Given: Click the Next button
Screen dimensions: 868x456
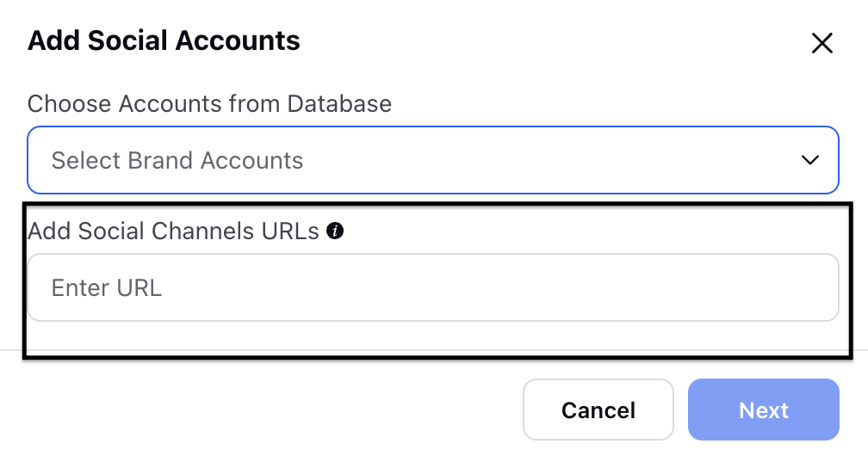Looking at the screenshot, I should (763, 410).
